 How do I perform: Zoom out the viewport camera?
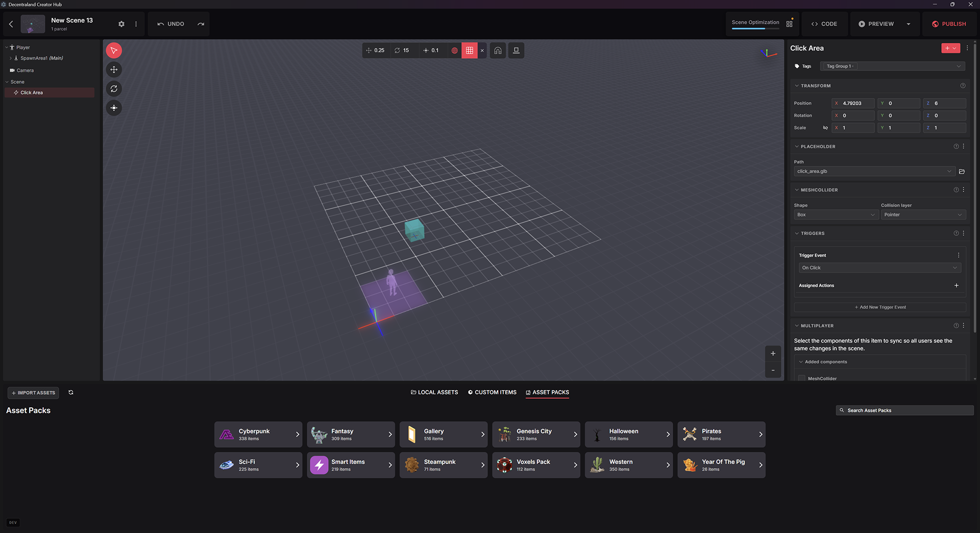tap(773, 370)
